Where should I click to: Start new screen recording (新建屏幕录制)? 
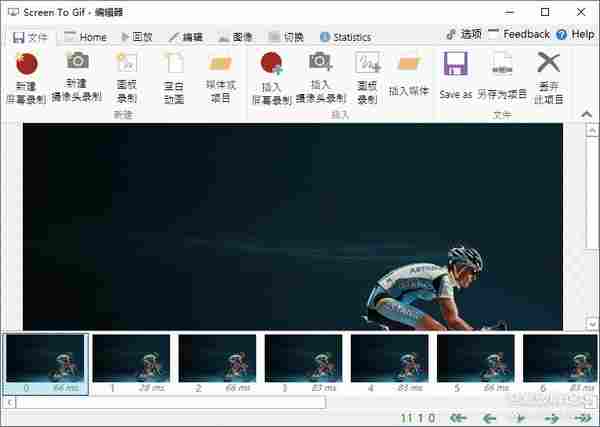coord(26,78)
